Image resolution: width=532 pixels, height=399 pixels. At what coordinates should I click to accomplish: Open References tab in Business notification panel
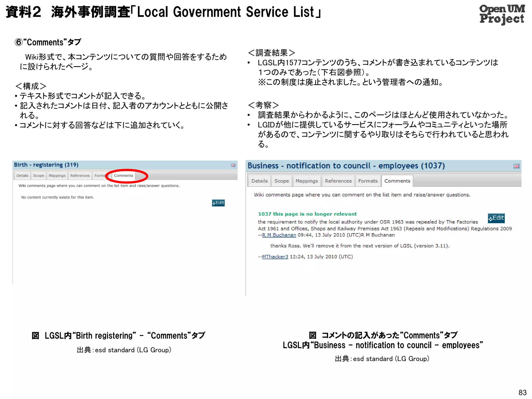(x=338, y=181)
